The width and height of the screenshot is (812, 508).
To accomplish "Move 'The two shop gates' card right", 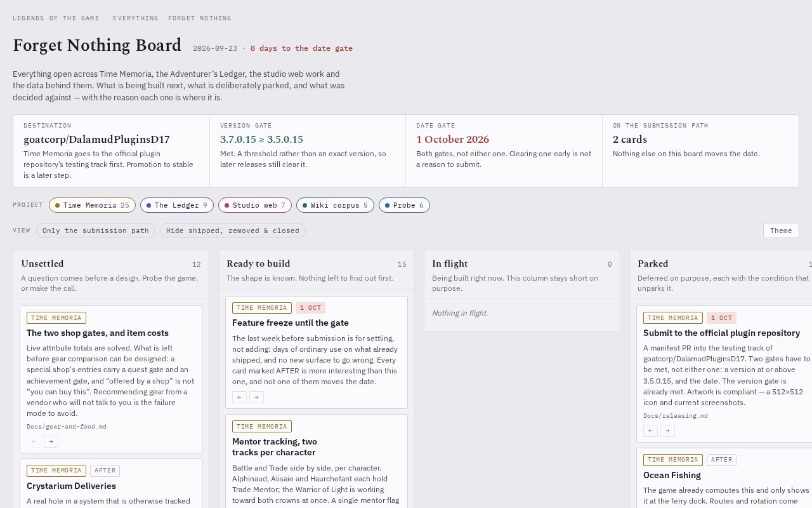I will coord(51,441).
